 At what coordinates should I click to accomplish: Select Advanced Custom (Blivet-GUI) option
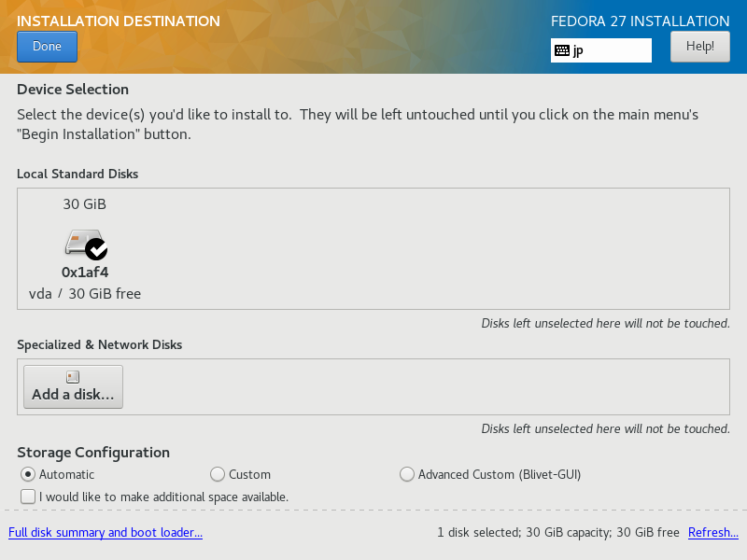(x=407, y=474)
